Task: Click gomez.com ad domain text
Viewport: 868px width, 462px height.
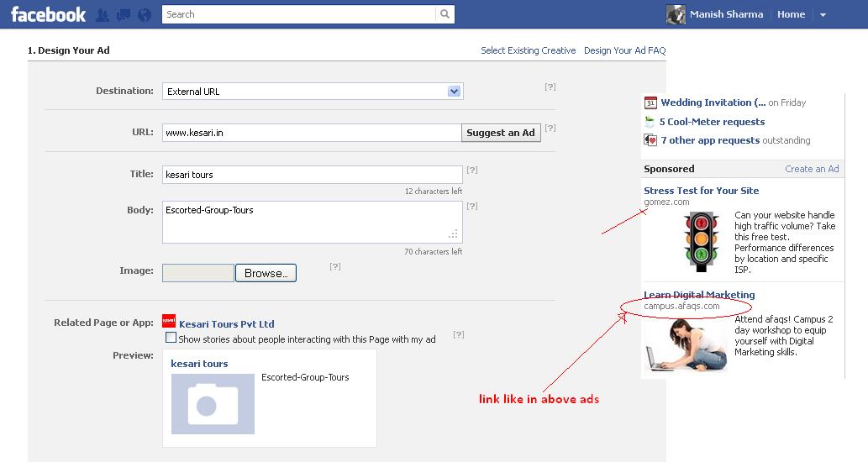Action: tap(666, 202)
